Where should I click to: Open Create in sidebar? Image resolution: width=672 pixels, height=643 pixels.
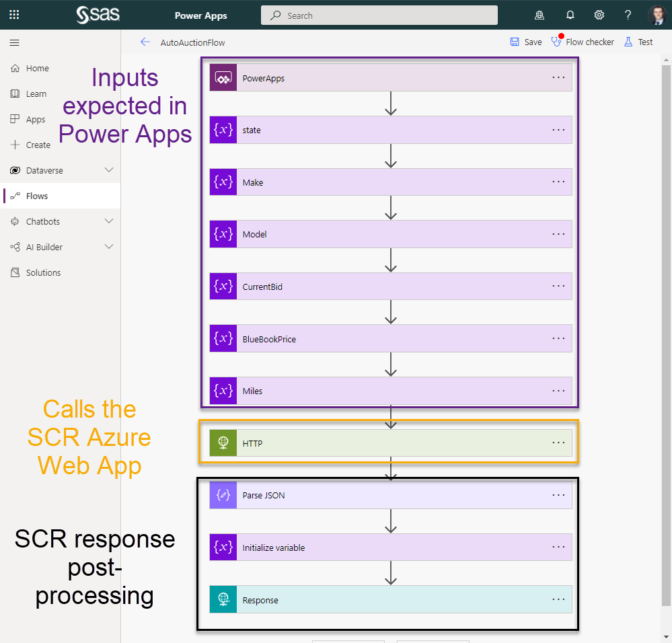pos(61,145)
